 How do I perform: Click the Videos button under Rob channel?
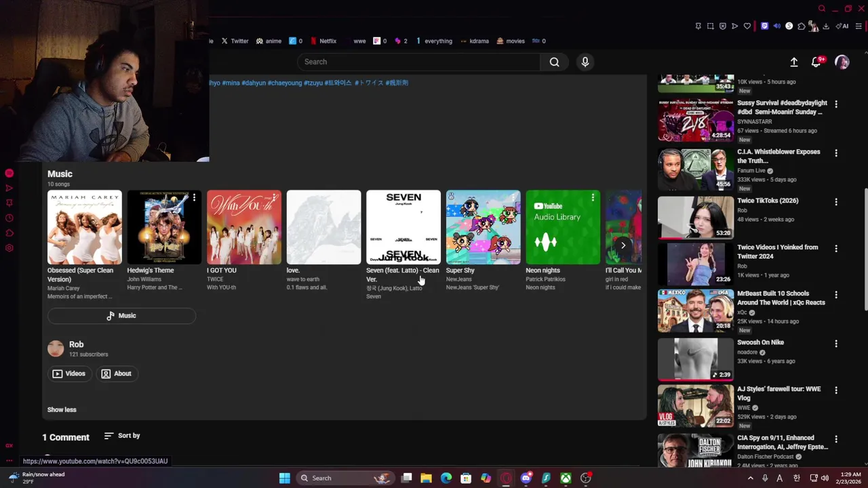click(69, 373)
